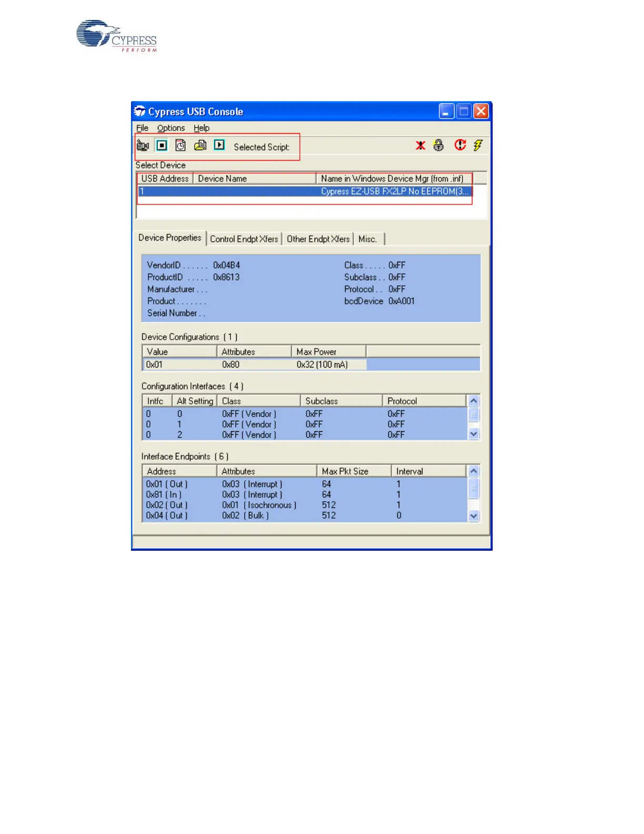The height and width of the screenshot is (834, 644).
Task: Open the Options menu
Action: [x=171, y=128]
